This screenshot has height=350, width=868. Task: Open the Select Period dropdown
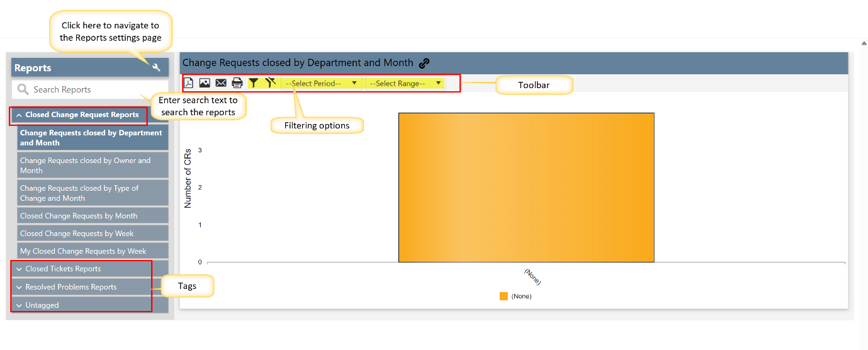(321, 83)
